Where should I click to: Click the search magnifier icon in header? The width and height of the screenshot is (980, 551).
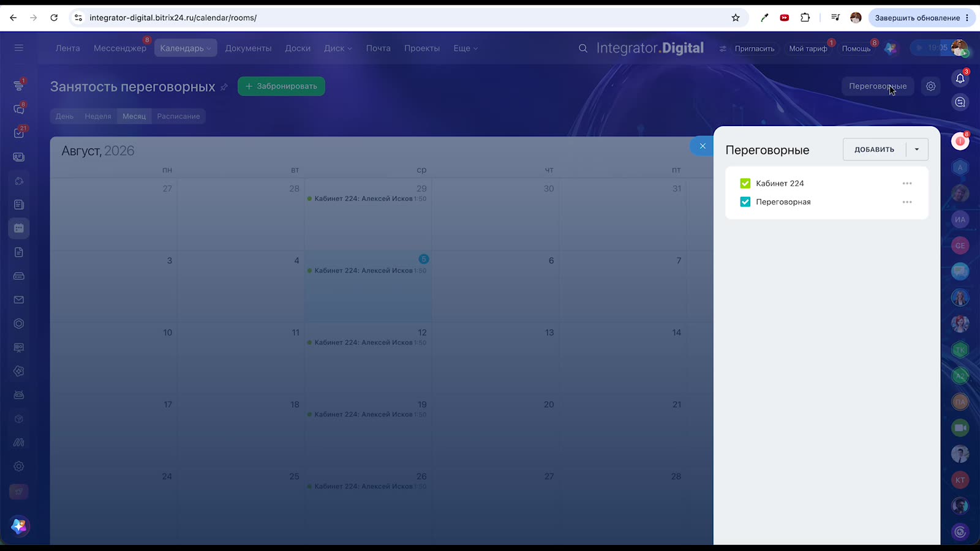(x=583, y=48)
